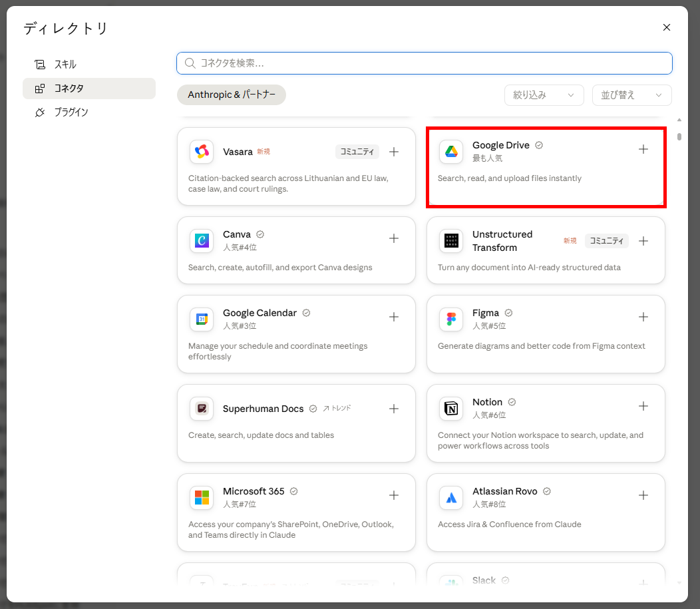This screenshot has width=700, height=609.
Task: Add the Google Drive connector with plus
Action: [643, 149]
